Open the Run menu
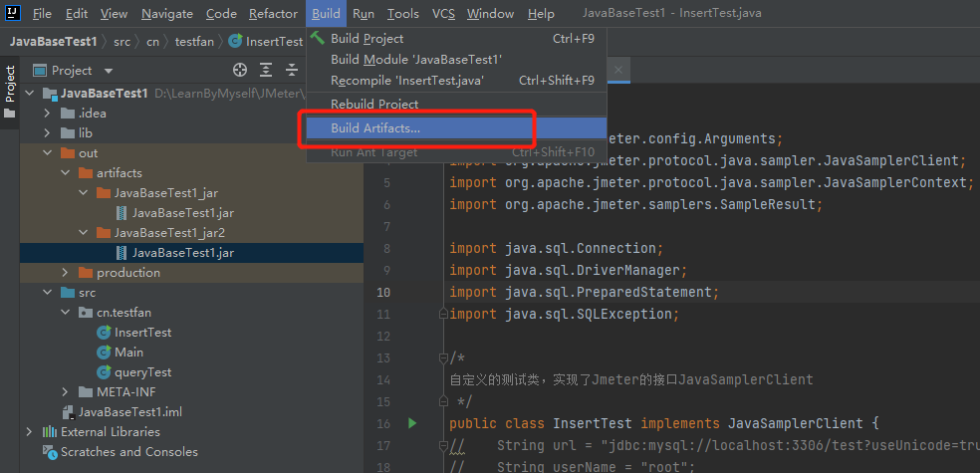 tap(364, 13)
